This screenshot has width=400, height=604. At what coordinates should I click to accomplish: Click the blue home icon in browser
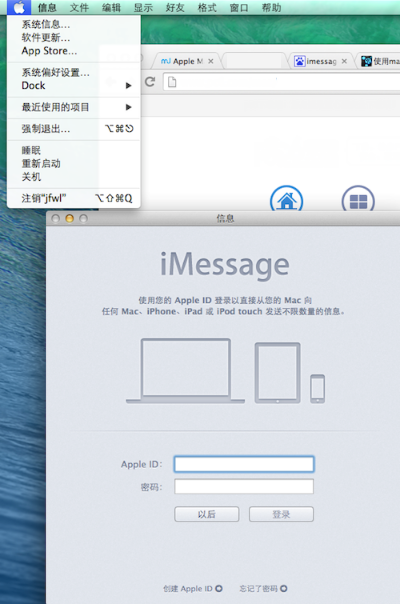coord(286,199)
